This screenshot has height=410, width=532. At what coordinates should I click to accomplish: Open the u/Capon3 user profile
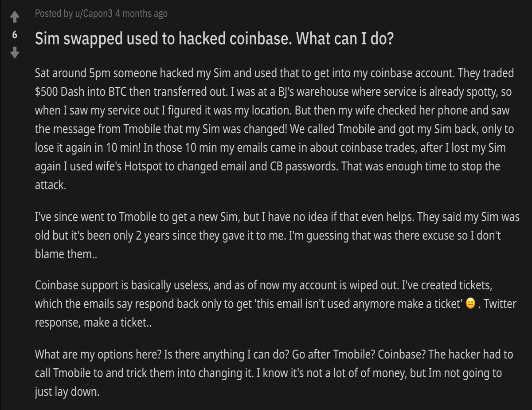94,14
